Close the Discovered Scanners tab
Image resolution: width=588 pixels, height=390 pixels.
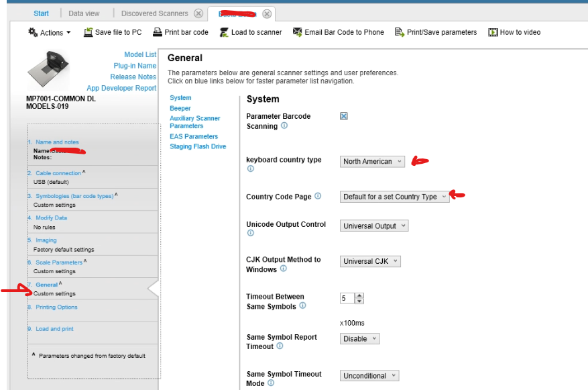[198, 13]
